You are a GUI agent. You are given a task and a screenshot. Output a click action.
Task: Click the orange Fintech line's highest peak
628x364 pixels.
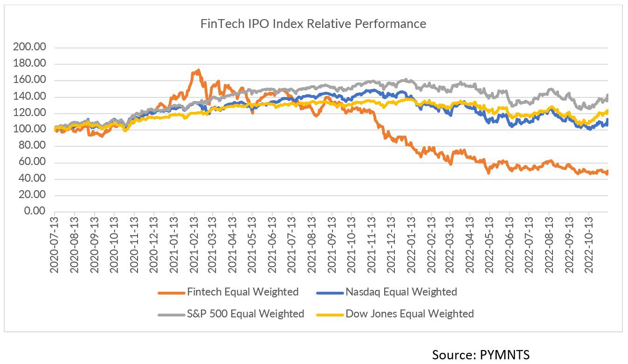(x=198, y=71)
